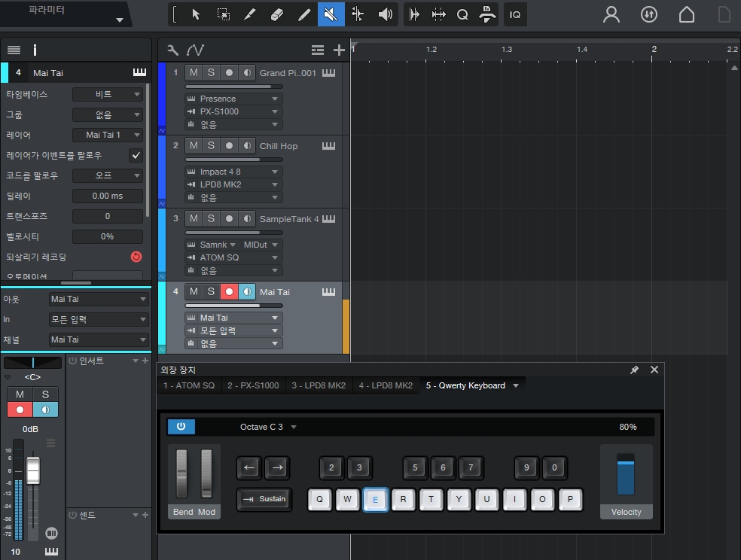Click the highlighted E key
741x560 pixels.
[x=375, y=499]
